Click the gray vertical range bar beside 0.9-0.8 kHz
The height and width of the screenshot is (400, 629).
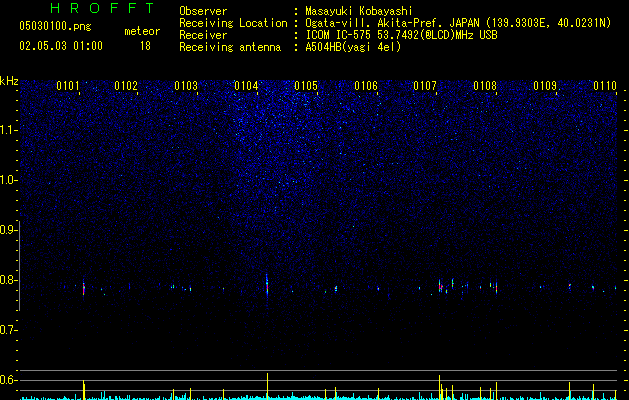tap(20, 265)
